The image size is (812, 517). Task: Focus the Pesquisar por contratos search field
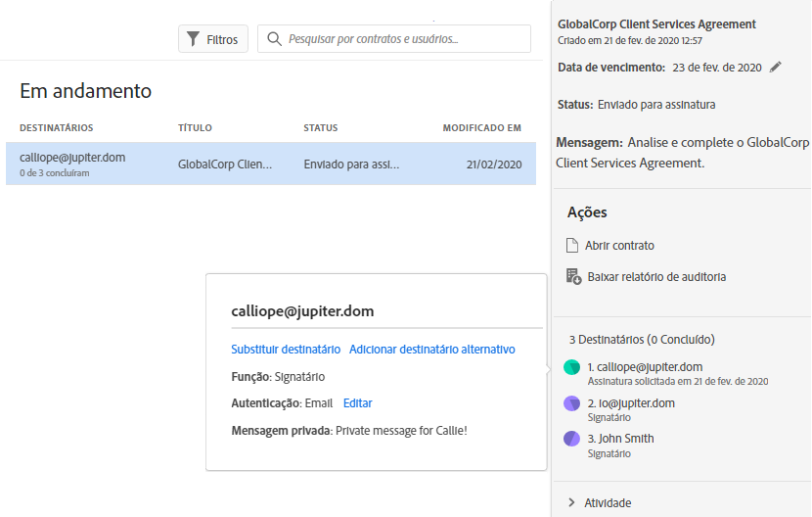[x=394, y=39]
